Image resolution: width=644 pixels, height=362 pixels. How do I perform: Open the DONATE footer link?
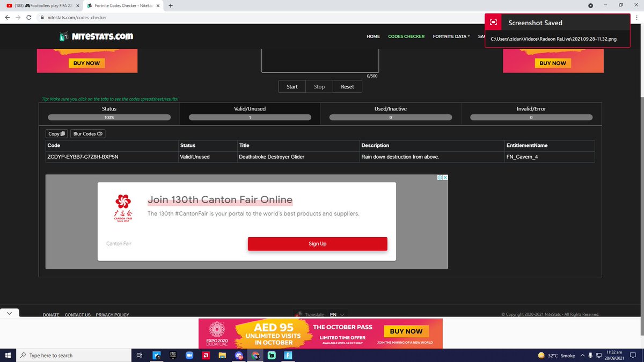point(51,315)
